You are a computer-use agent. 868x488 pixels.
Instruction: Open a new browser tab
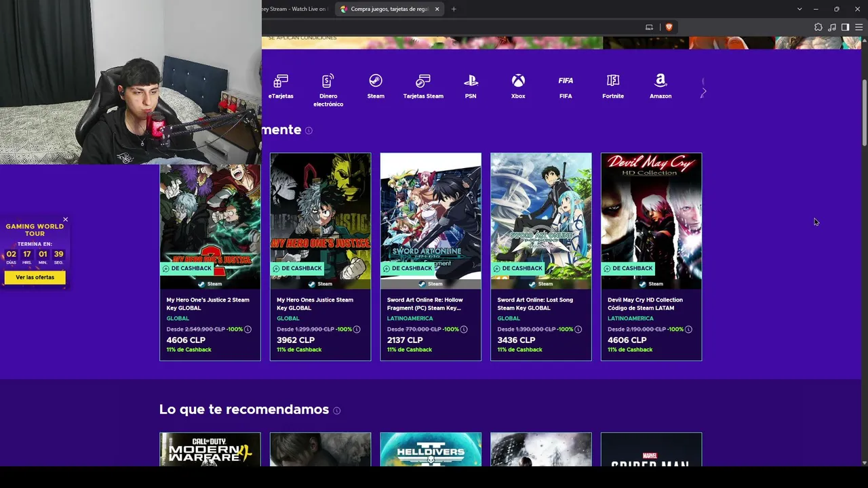(x=454, y=9)
